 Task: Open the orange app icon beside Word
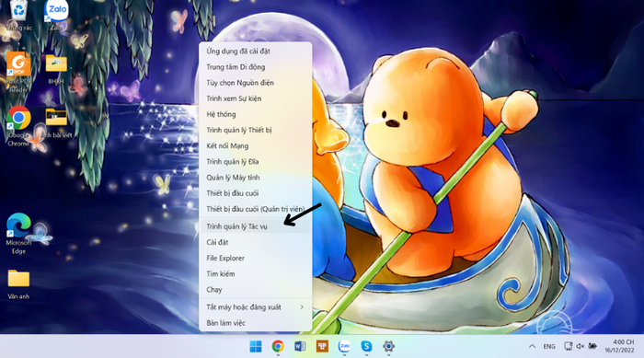click(x=322, y=346)
